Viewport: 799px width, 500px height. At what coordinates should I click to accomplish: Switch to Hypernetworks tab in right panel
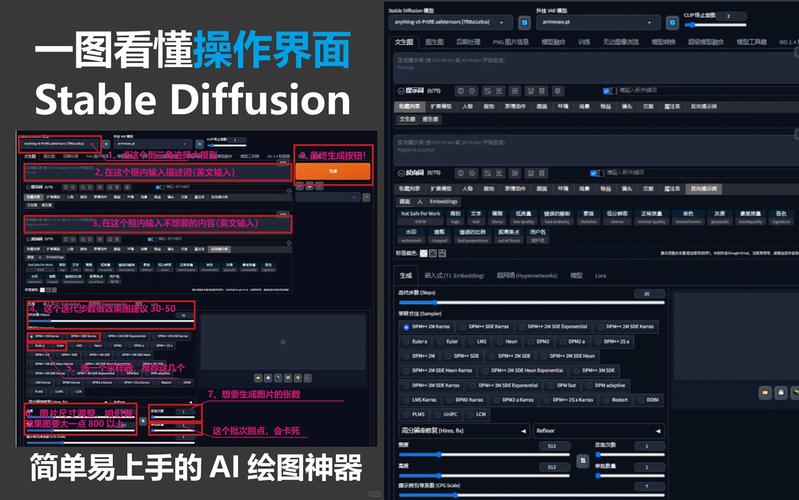coord(527,276)
